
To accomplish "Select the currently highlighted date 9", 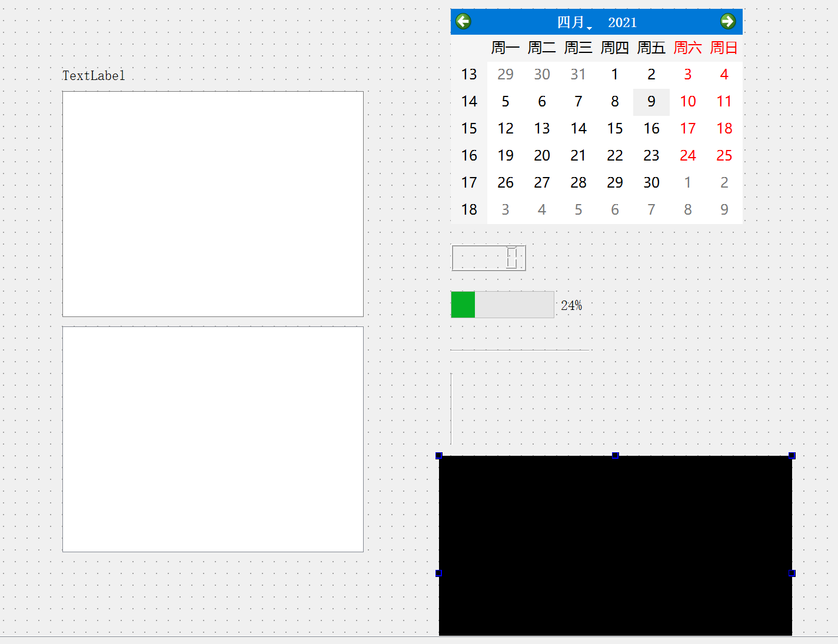I will pyautogui.click(x=651, y=101).
